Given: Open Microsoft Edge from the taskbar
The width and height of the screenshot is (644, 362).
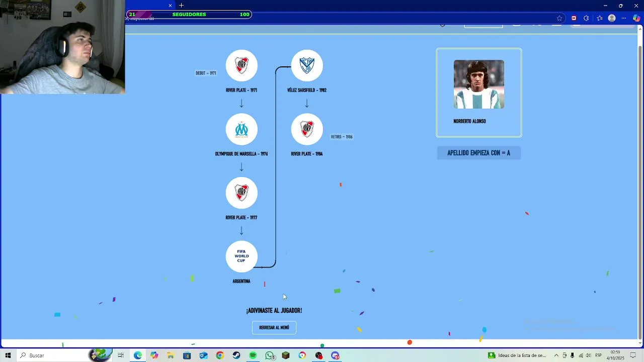Looking at the screenshot, I should [x=138, y=355].
